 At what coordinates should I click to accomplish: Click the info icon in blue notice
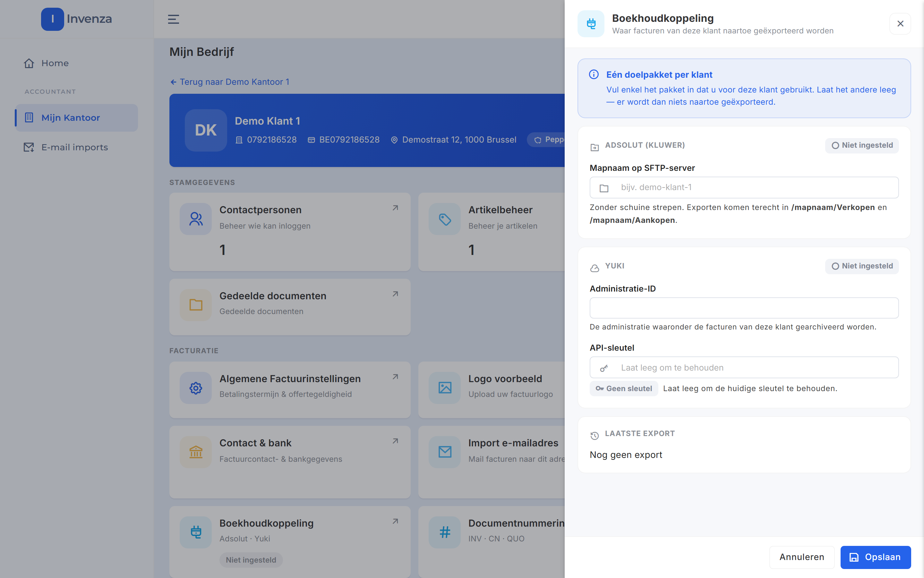pos(594,74)
